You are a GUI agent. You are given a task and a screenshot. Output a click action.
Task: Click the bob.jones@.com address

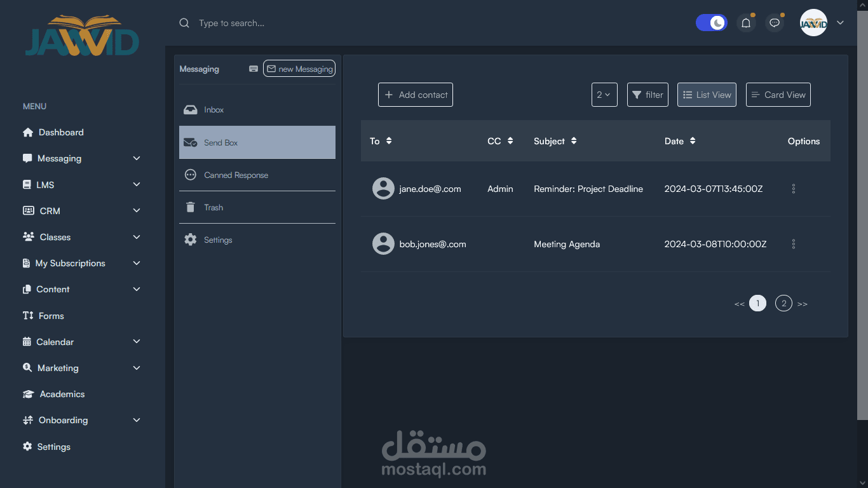point(433,244)
